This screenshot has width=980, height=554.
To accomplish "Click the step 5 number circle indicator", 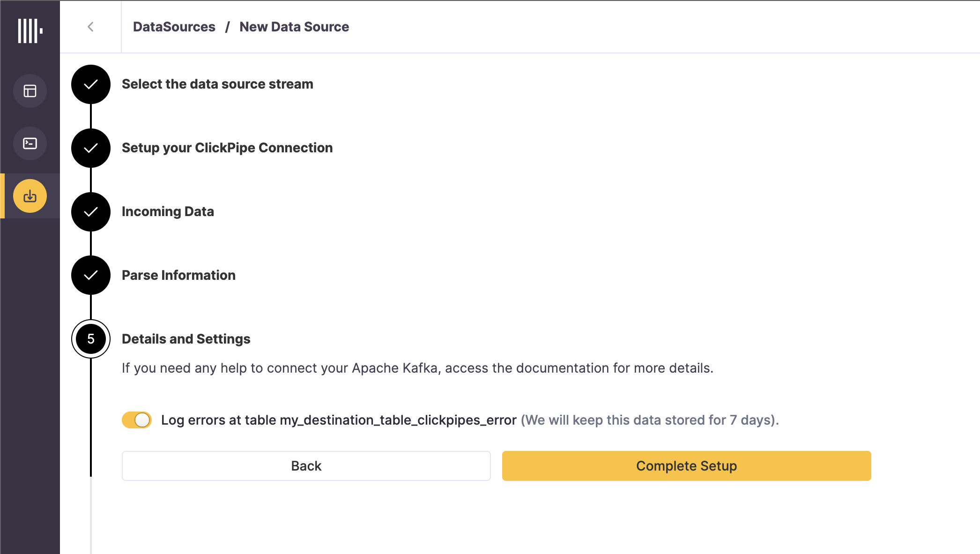I will click(90, 338).
